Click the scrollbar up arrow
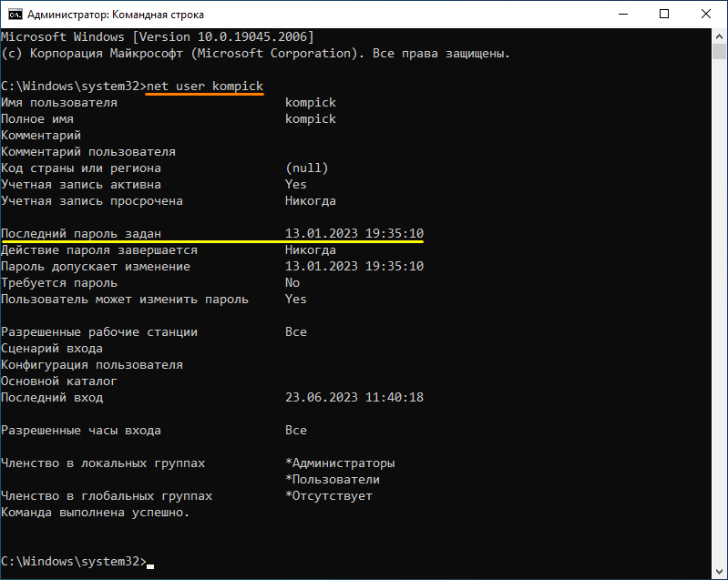 pos(719,36)
